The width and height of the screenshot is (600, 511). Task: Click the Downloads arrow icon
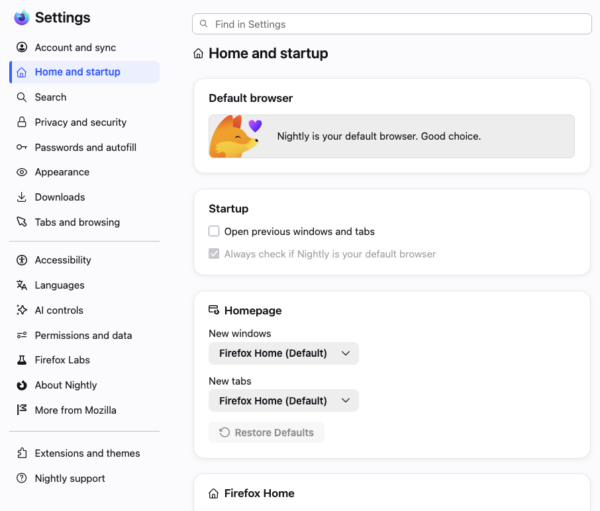coord(22,197)
